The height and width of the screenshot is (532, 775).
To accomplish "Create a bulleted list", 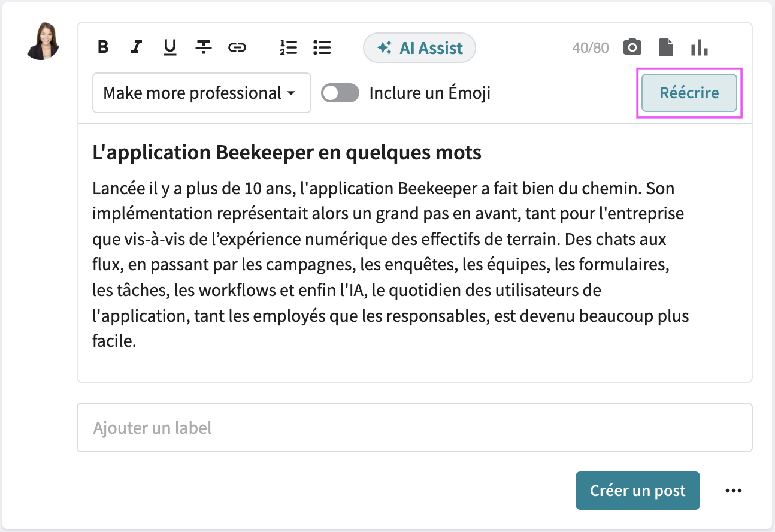I will tap(322, 47).
